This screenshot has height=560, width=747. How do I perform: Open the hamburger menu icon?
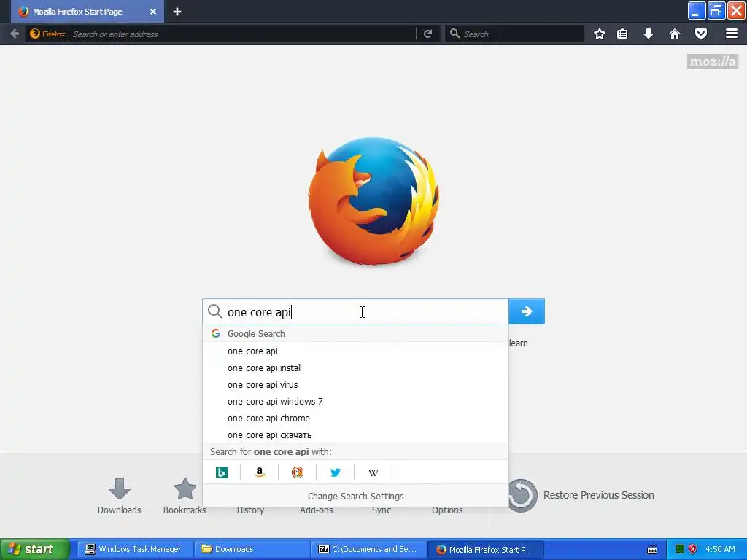point(732,34)
